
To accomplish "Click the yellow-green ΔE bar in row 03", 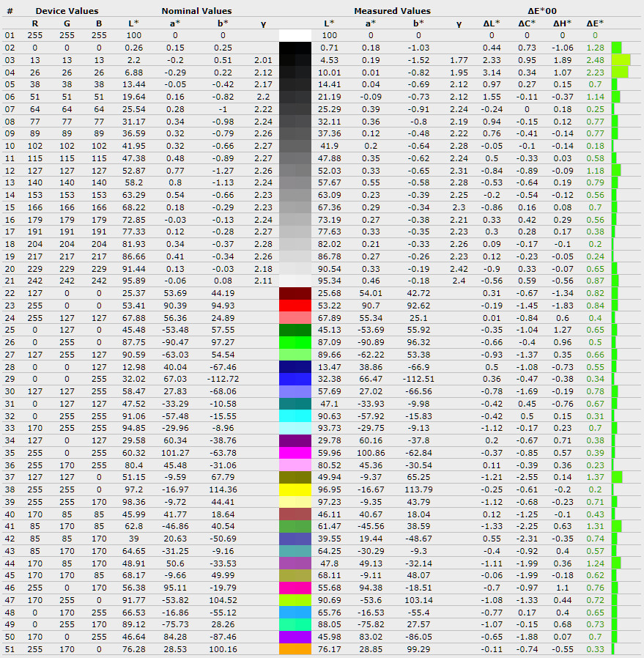I will click(x=621, y=59).
